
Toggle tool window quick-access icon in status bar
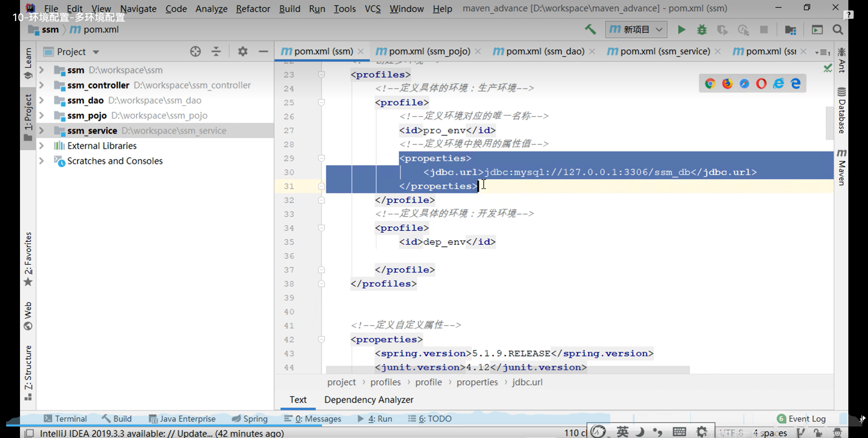pos(29,433)
